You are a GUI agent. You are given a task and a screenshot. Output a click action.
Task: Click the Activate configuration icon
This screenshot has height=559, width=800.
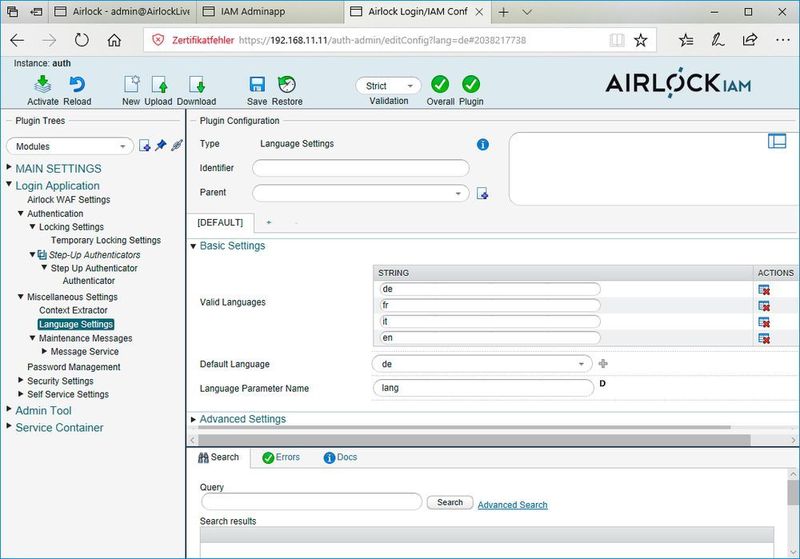click(43, 84)
